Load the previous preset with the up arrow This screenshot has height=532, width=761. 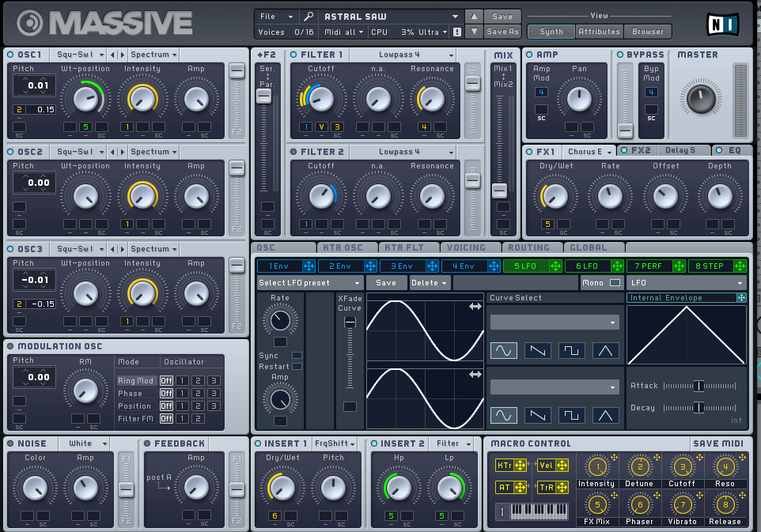click(x=474, y=17)
